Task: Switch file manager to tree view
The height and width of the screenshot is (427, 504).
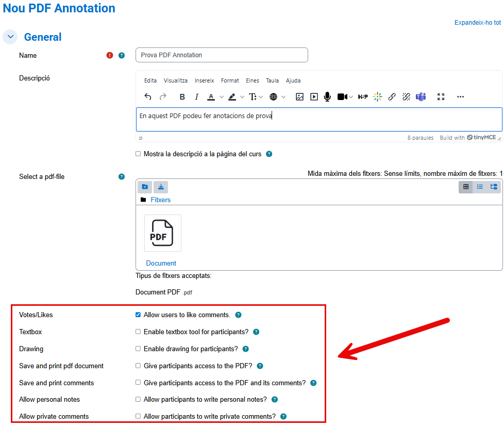Action: [x=494, y=187]
